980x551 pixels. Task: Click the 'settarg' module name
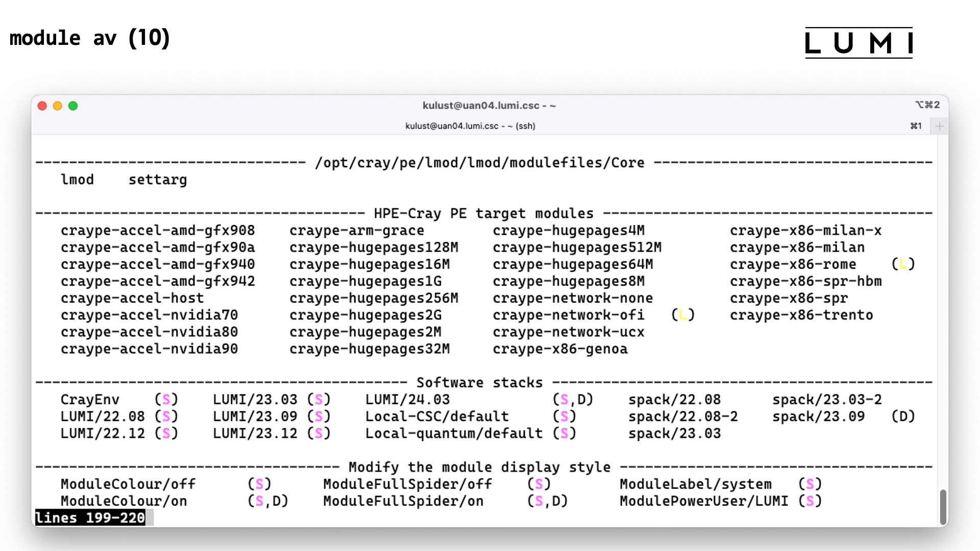pyautogui.click(x=158, y=180)
